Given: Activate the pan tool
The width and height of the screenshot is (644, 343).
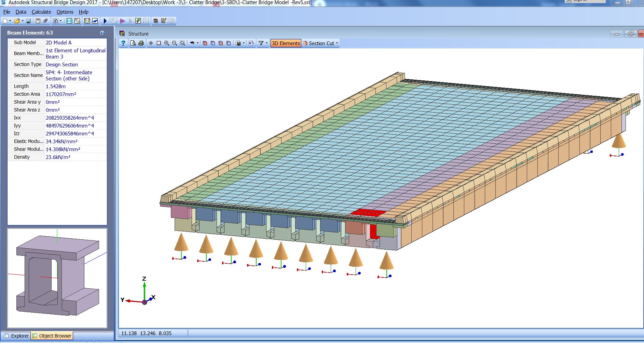Looking at the screenshot, I should [150, 43].
